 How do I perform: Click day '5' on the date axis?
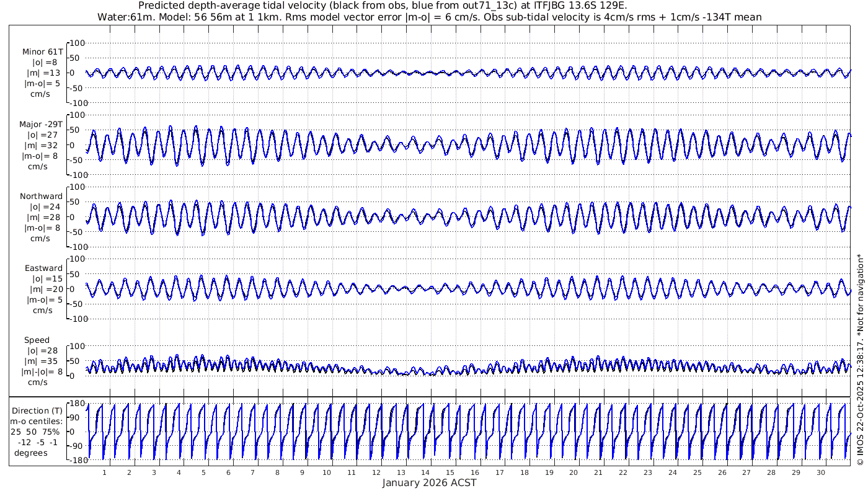tap(203, 472)
